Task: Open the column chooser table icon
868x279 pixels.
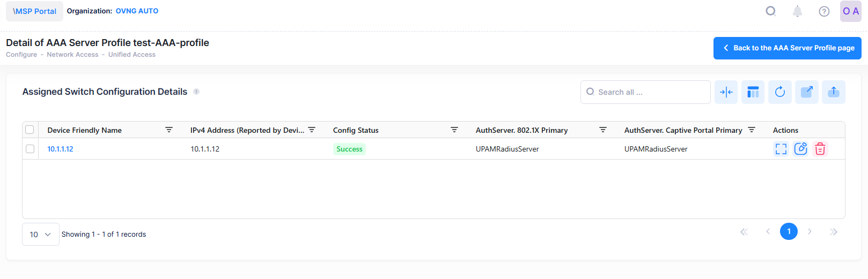Action: [x=753, y=92]
